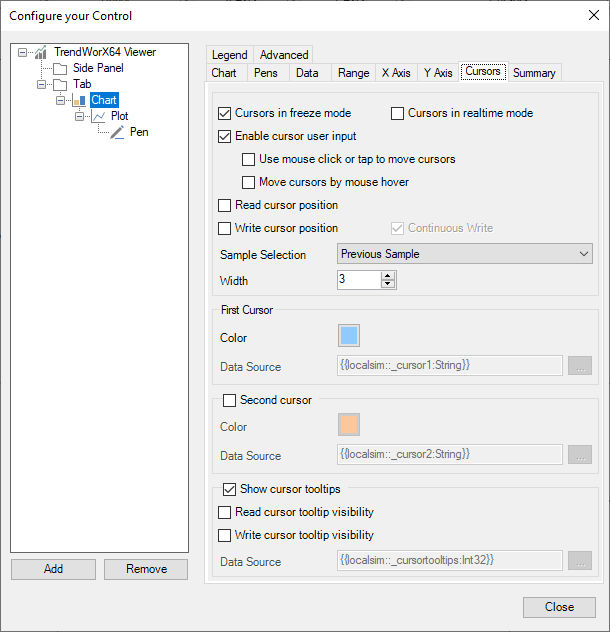The width and height of the screenshot is (610, 632).
Task: Click the Pen pencil icon
Action: (x=117, y=132)
